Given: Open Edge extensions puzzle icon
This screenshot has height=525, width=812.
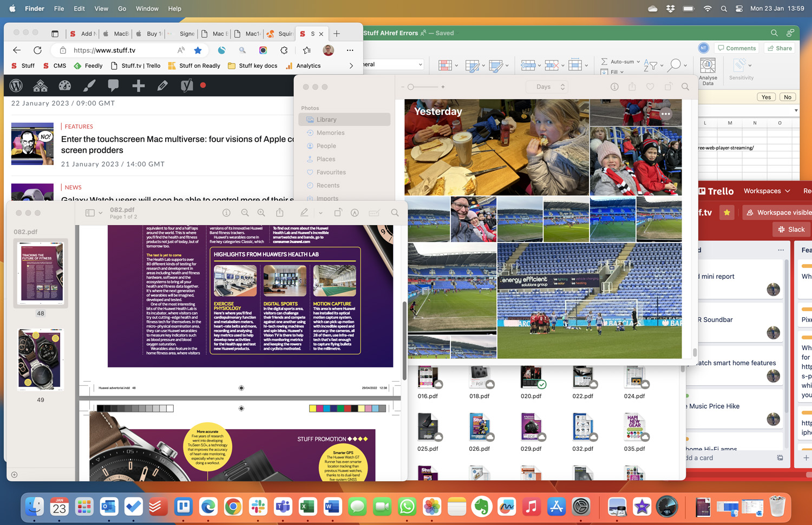Looking at the screenshot, I should pyautogui.click(x=284, y=50).
